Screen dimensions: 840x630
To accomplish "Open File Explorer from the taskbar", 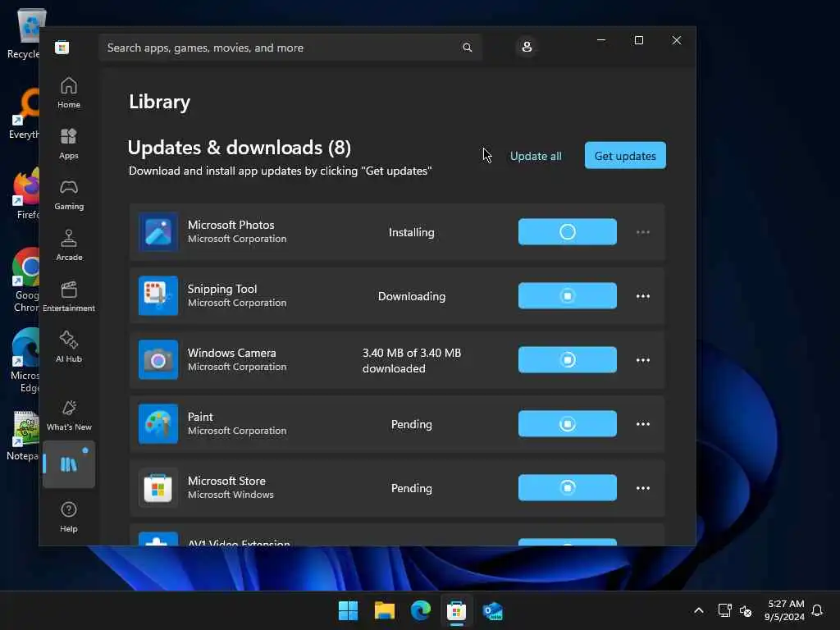I will pos(384,610).
